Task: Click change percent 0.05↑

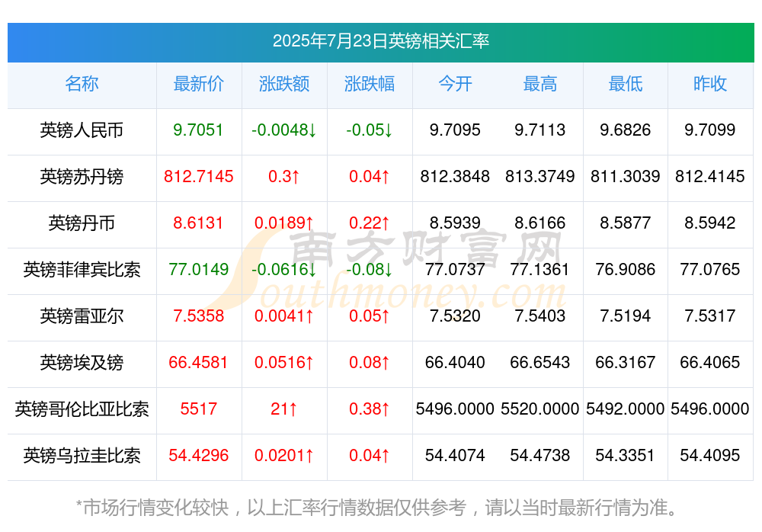Action: [x=370, y=316]
